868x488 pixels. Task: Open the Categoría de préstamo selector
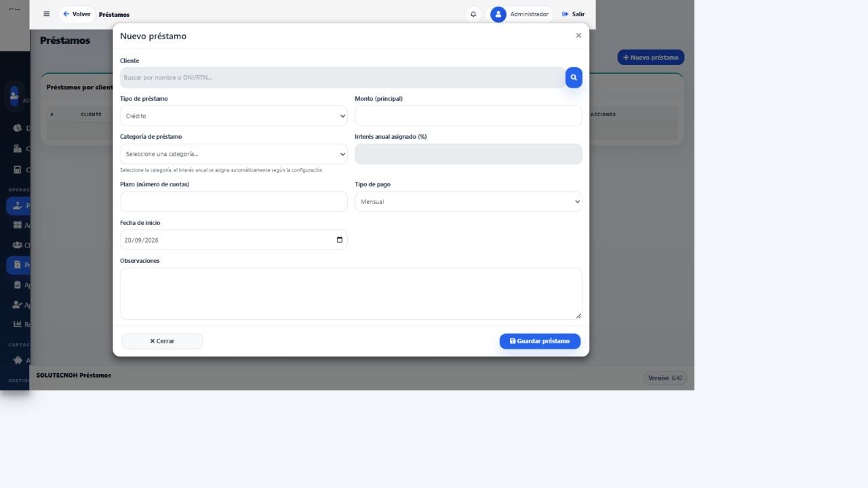click(234, 154)
